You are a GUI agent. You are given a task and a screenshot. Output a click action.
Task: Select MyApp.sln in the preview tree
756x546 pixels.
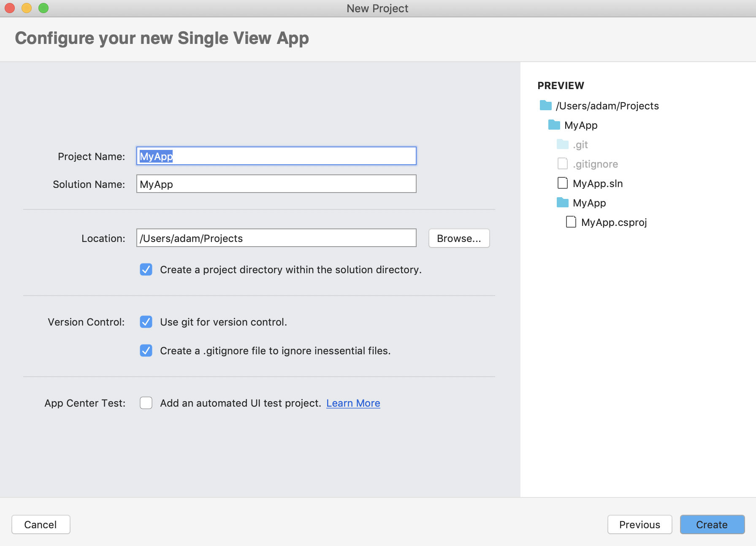tap(598, 183)
